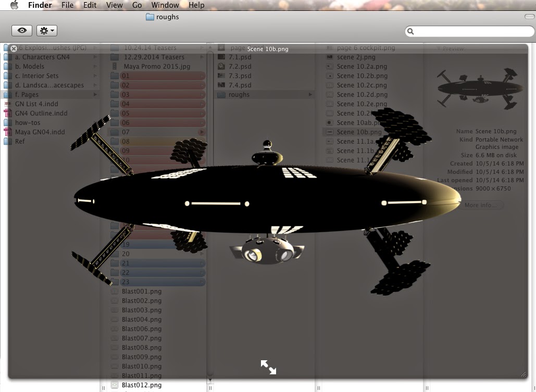Select the 10.24.14 Teasers folder
The width and height of the screenshot is (536, 392).
[150, 48]
